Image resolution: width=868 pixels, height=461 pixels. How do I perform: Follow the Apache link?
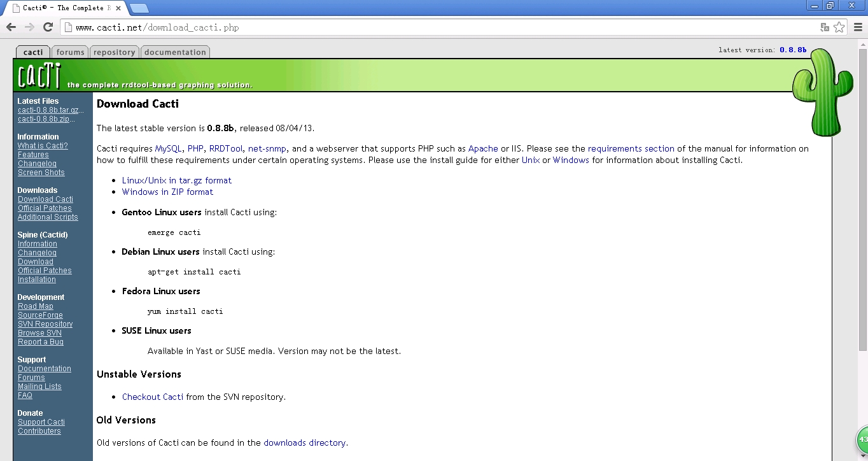coord(483,148)
